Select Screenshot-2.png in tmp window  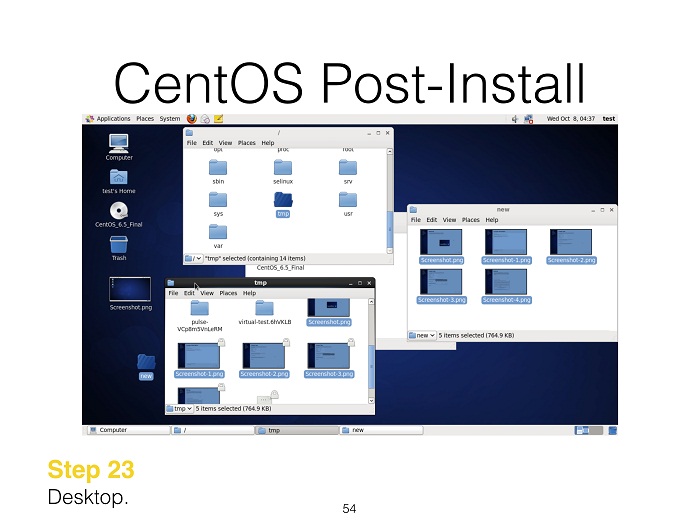[264, 361]
